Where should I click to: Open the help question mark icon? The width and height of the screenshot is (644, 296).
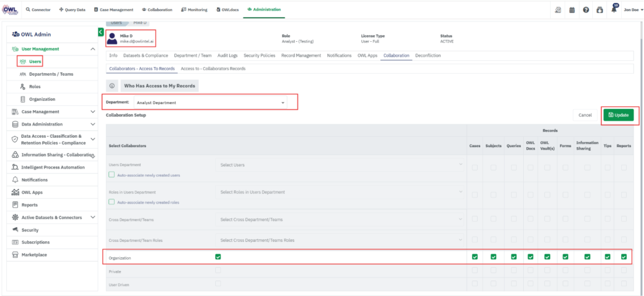click(585, 10)
